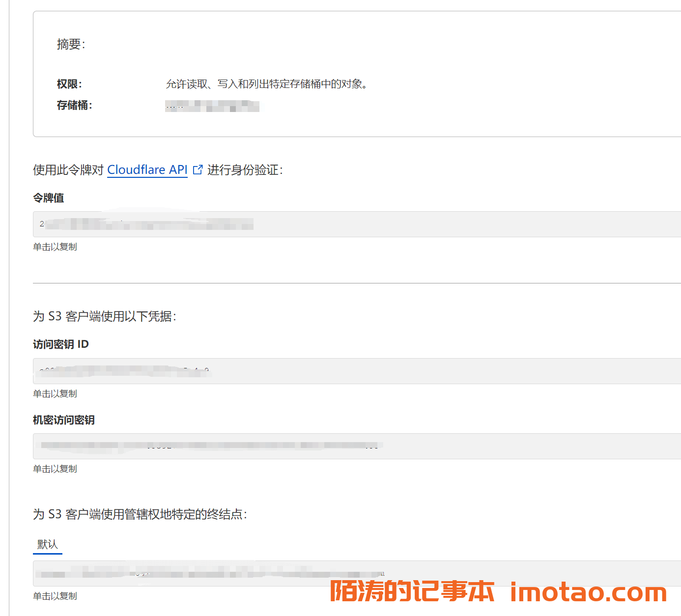Open the Cloudflare API link

[x=147, y=170]
